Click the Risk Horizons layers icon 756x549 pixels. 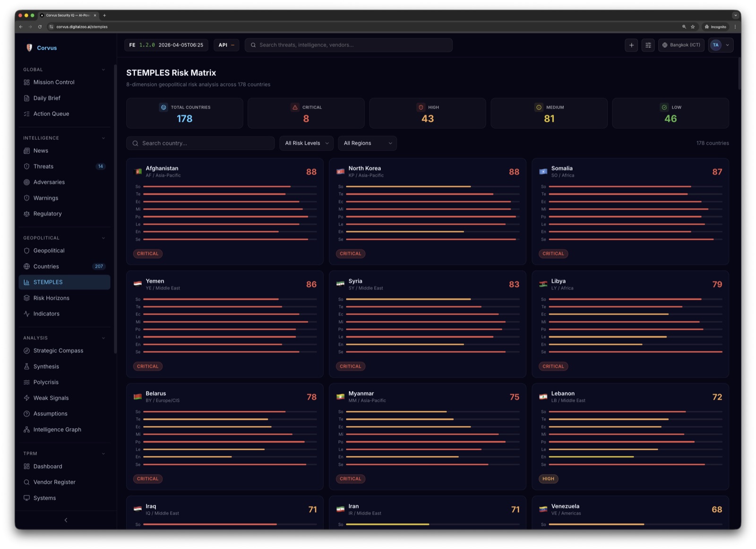(26, 298)
